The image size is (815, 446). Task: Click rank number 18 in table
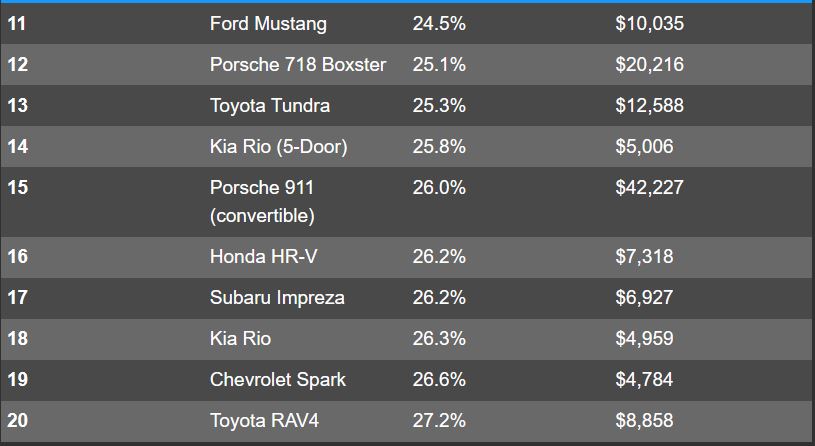18,339
